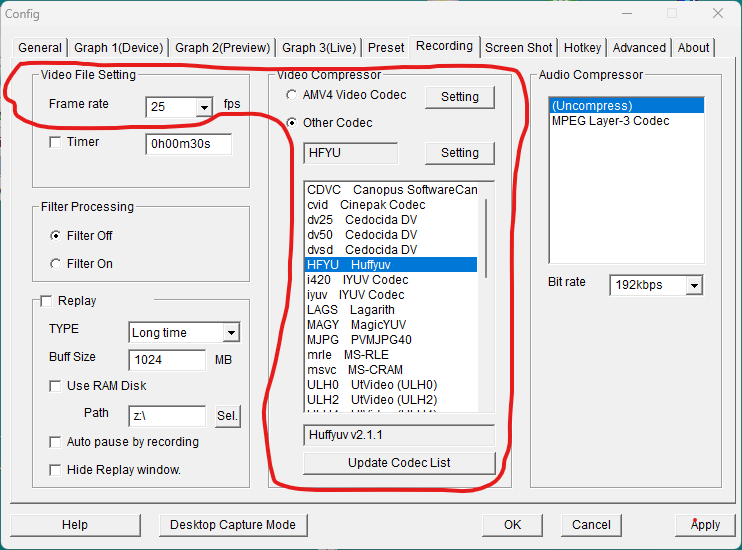Select cvid Cinepak Codec entry

point(391,205)
